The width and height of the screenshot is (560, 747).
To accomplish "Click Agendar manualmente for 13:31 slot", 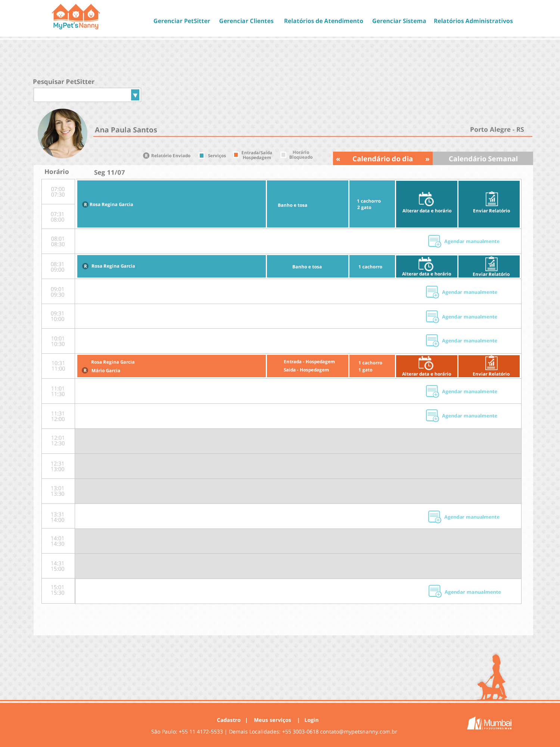I will tap(471, 517).
